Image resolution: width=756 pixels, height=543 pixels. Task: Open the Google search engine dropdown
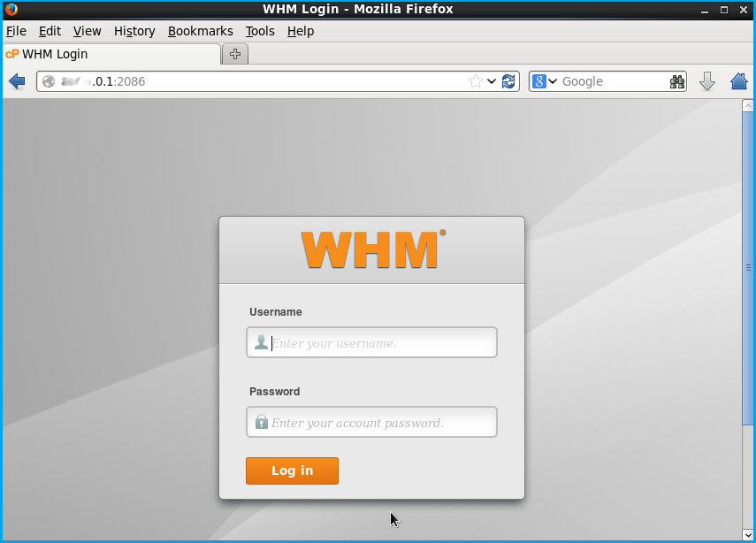(545, 81)
